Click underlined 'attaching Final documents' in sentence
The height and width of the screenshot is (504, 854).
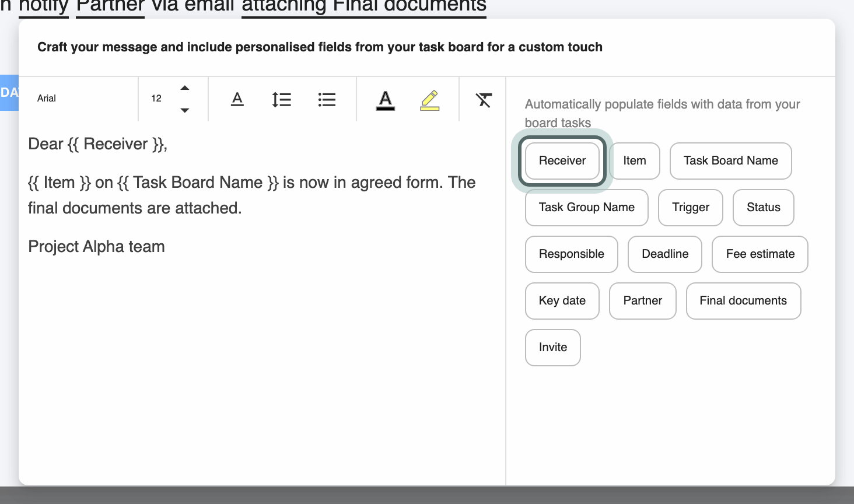pyautogui.click(x=364, y=7)
